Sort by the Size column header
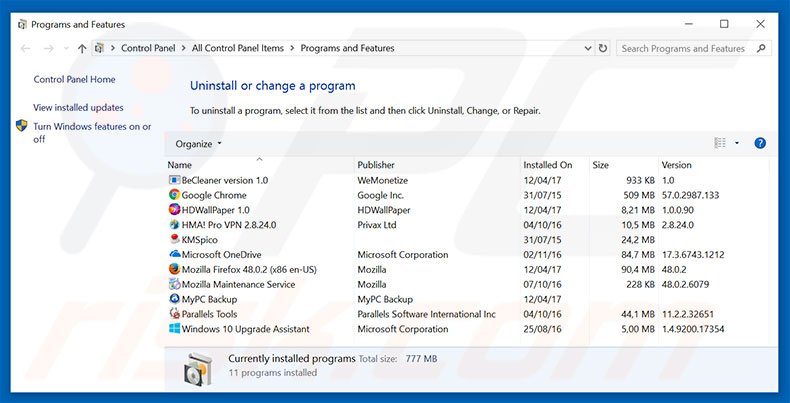790x403 pixels. (601, 165)
